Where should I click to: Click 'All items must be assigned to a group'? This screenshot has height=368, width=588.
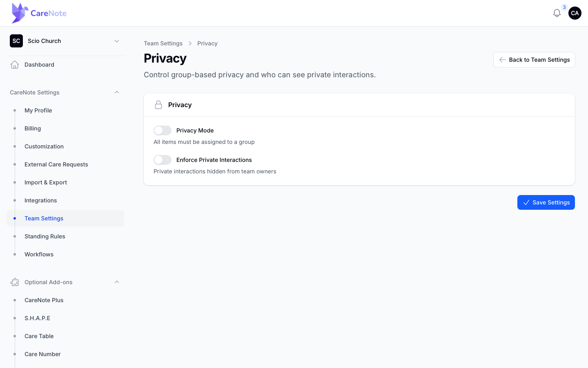pos(204,142)
